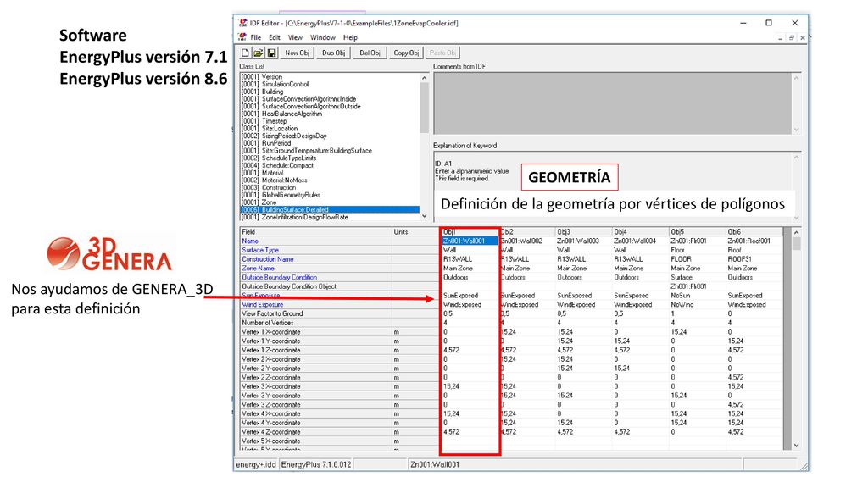This screenshot has width=868, height=488.
Task: Click the Units column header
Action: [415, 232]
